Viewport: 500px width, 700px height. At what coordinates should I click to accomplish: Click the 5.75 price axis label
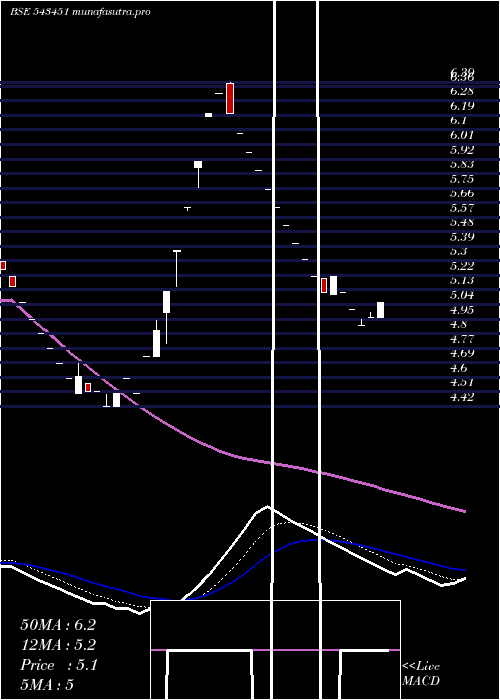462,179
